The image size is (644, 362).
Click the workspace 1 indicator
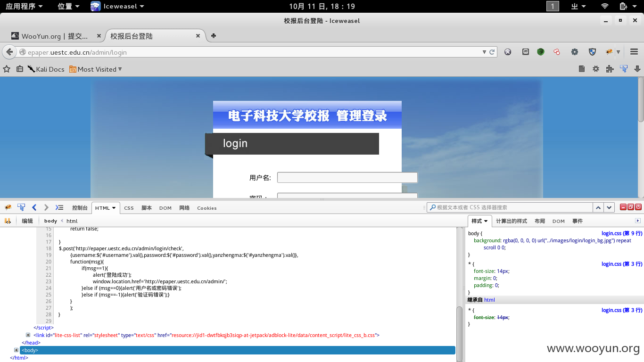point(553,6)
